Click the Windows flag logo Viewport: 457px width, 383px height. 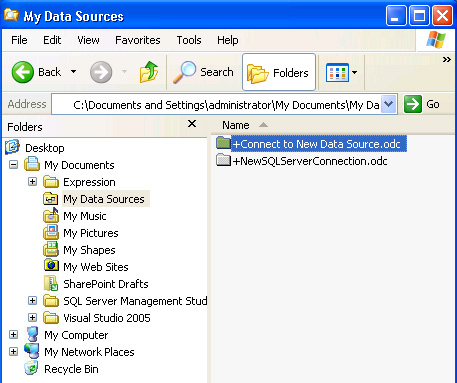tap(436, 40)
